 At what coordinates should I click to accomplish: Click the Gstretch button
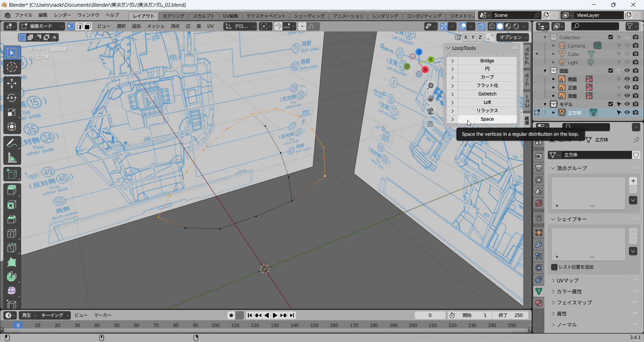pos(487,94)
